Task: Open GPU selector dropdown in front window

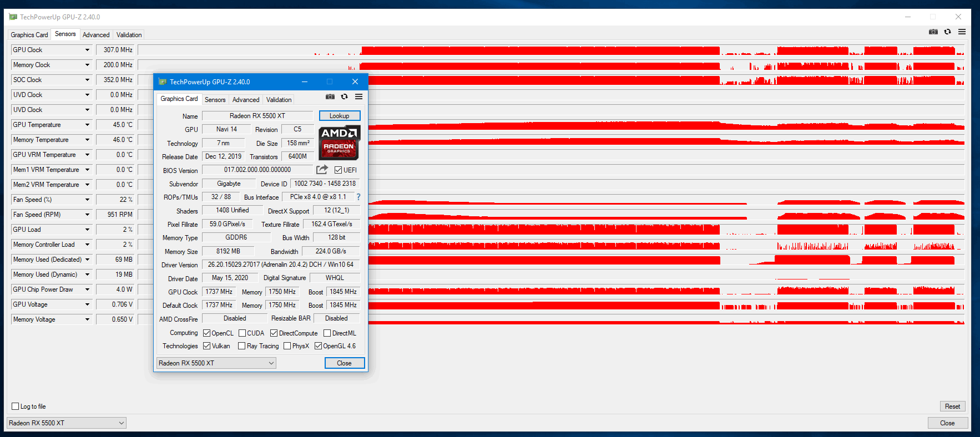Action: [216, 363]
